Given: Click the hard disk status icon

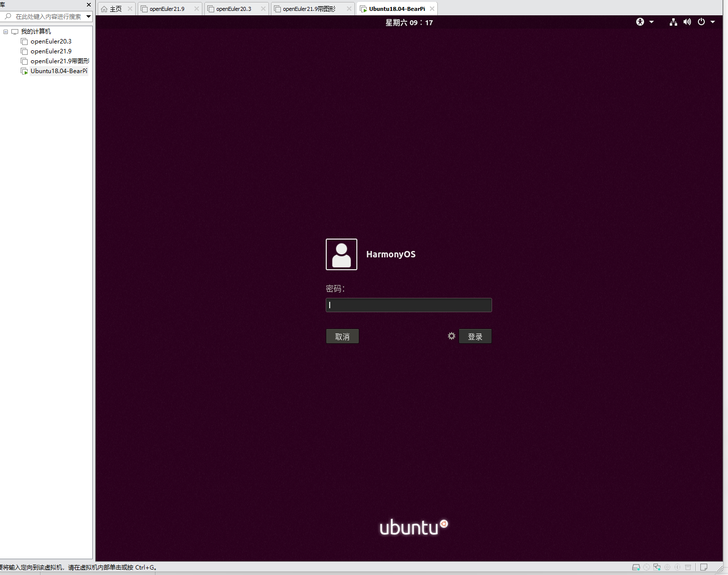Looking at the screenshot, I should [636, 567].
